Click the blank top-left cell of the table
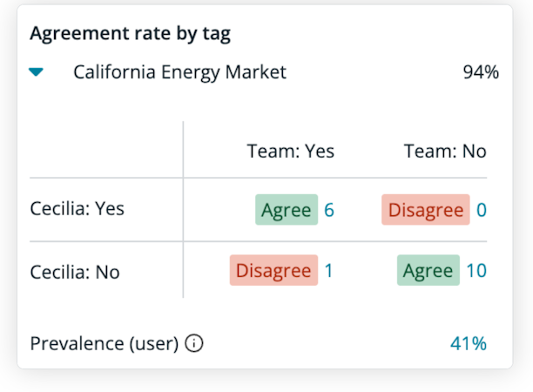 (x=106, y=150)
